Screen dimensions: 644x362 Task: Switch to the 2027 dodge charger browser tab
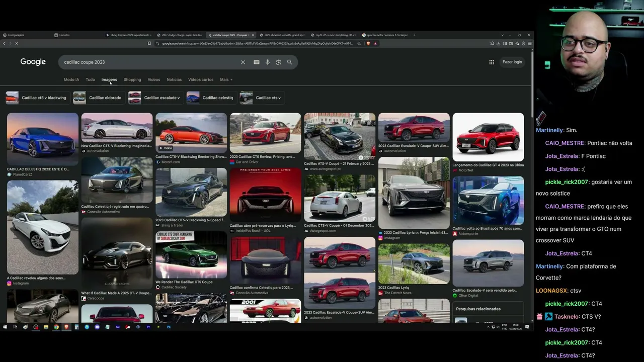[x=180, y=35]
